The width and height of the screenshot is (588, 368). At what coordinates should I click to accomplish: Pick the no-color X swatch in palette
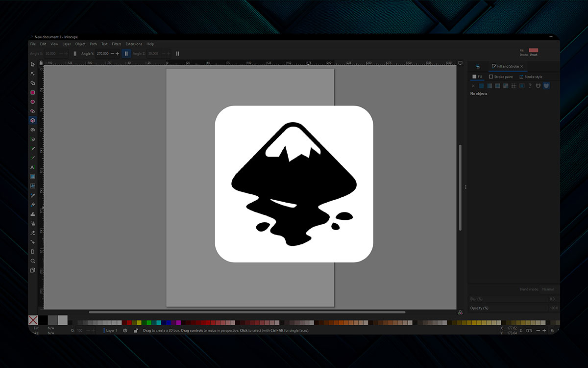[33, 320]
